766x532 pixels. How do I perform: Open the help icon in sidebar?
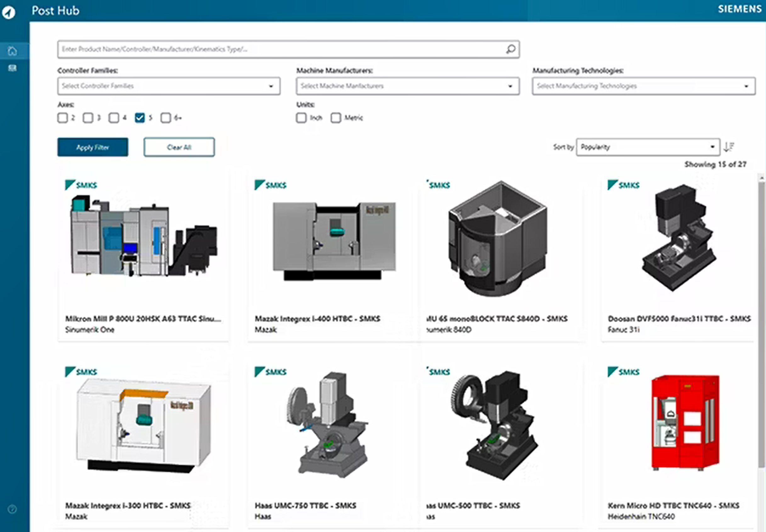12,509
